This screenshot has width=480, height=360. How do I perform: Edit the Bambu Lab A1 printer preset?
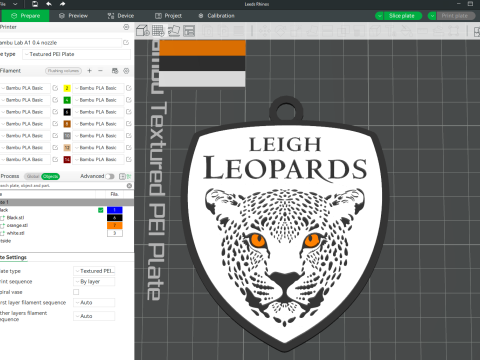(x=126, y=43)
